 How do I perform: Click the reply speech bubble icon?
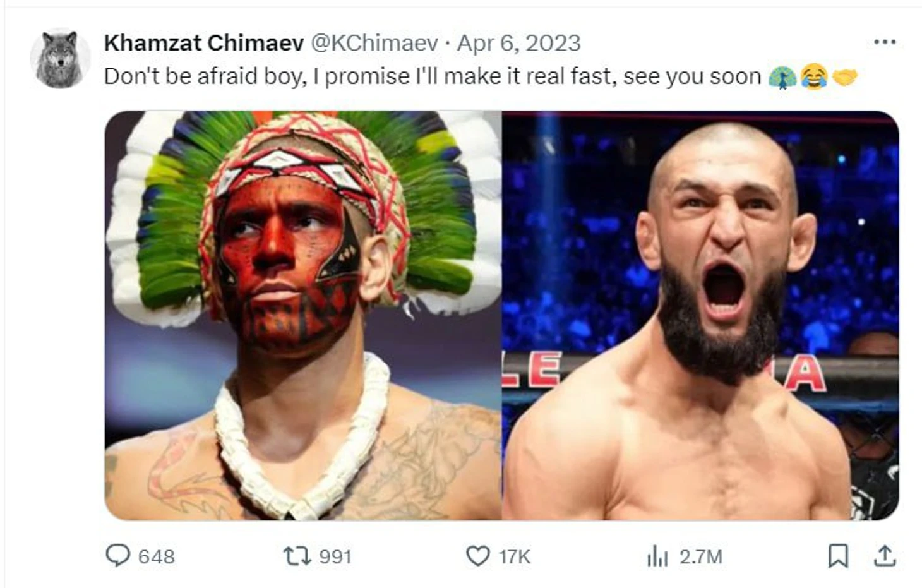(117, 556)
